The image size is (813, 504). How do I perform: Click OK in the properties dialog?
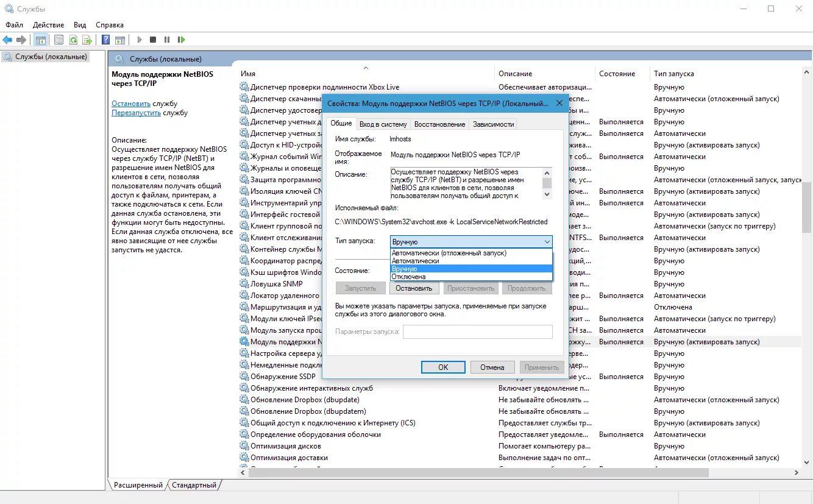[x=443, y=367]
